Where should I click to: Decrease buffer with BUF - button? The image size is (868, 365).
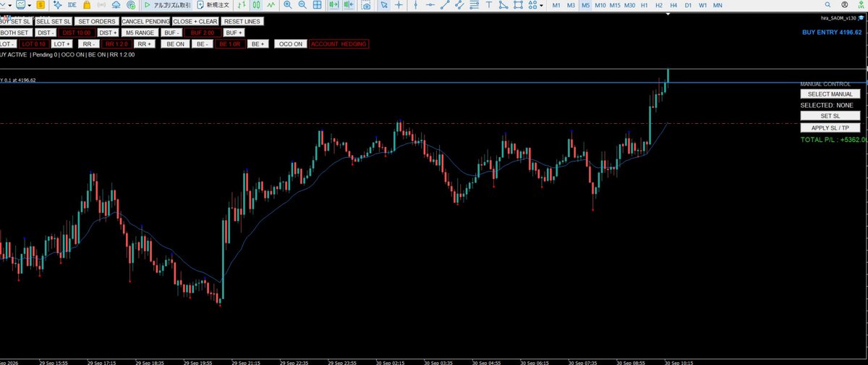(171, 33)
